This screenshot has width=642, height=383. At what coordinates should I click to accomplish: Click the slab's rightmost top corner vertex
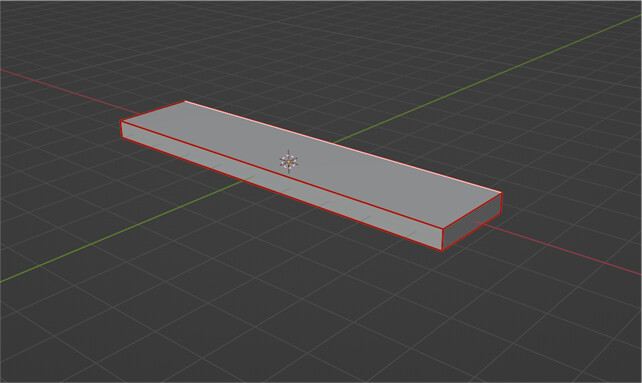(x=502, y=193)
